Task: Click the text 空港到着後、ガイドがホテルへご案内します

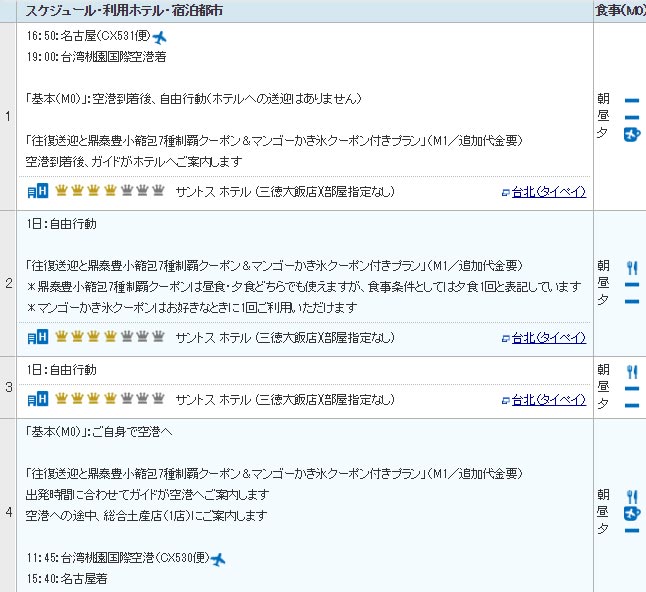Action: point(134,161)
